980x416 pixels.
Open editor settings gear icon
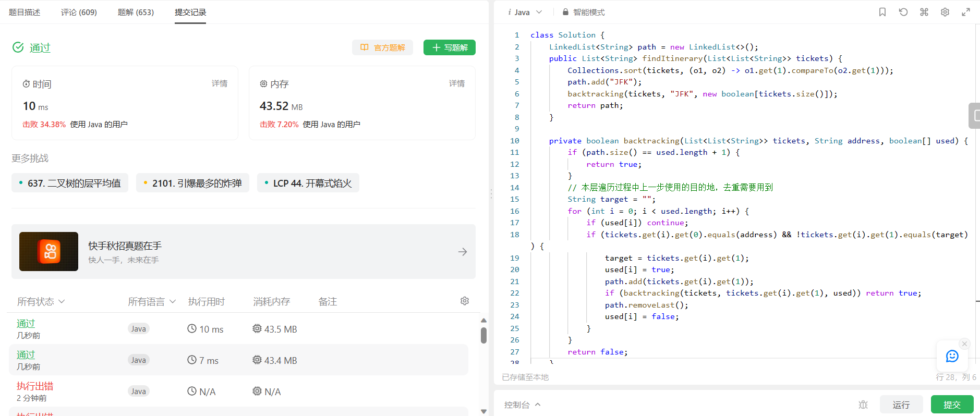click(x=945, y=12)
